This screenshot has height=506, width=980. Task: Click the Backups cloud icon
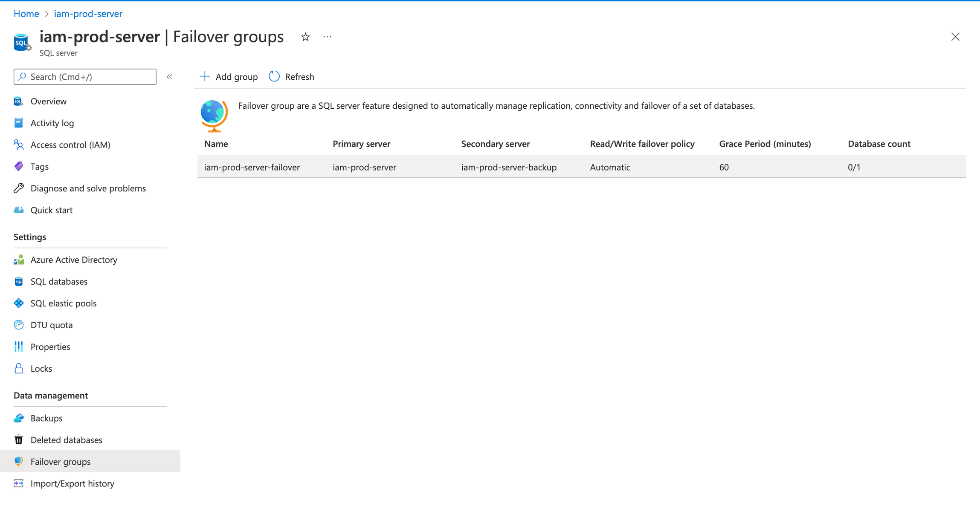pyautogui.click(x=18, y=418)
